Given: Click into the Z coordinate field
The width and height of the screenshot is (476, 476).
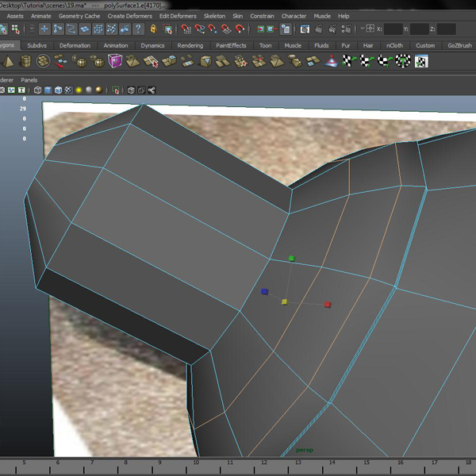Looking at the screenshot, I should pyautogui.click(x=446, y=29).
